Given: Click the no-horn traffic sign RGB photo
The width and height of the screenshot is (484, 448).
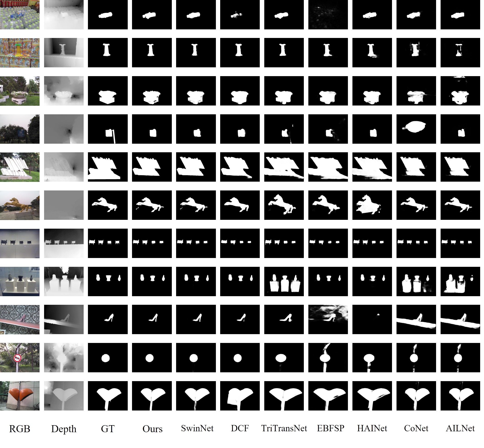Looking at the screenshot, I should click(x=20, y=358).
